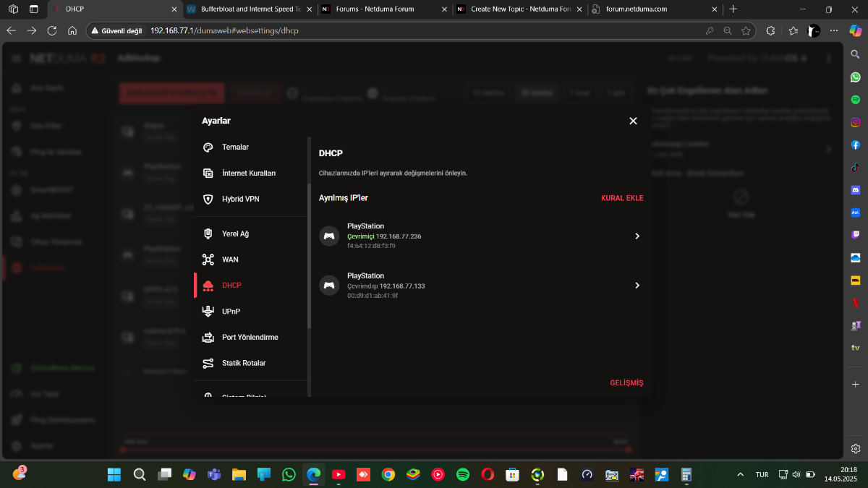This screenshot has width=868, height=488.
Task: Open File Explorer from taskbar
Action: [x=239, y=474]
